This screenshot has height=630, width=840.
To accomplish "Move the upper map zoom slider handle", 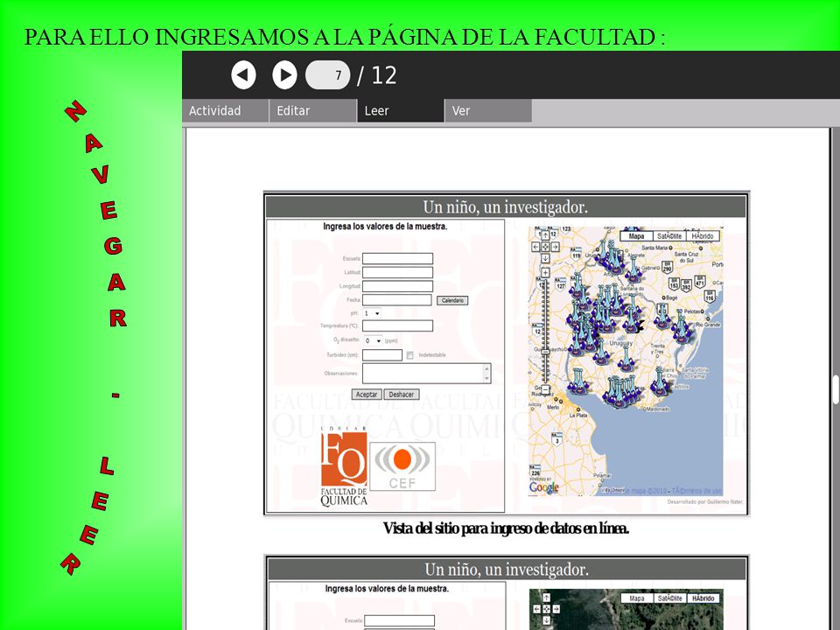I will pyautogui.click(x=545, y=352).
